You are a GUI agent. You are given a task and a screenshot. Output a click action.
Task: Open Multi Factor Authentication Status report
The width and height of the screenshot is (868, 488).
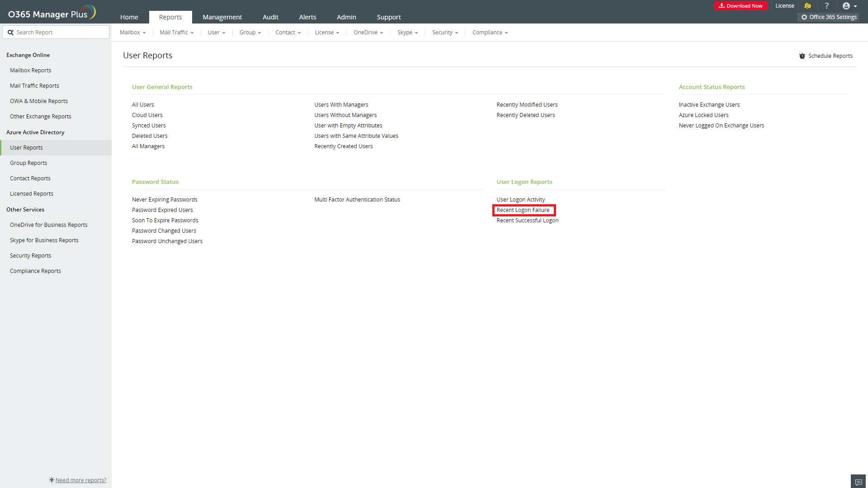point(357,200)
